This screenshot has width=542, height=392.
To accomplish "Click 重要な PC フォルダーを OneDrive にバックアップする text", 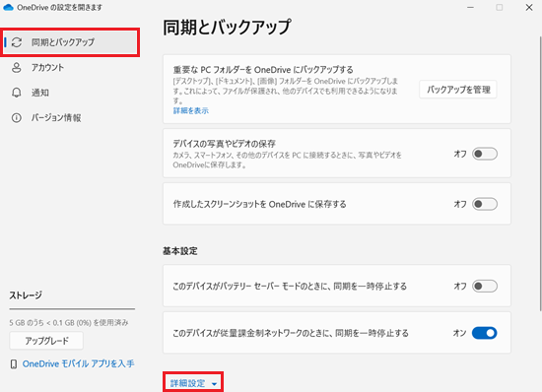I will 263,70.
